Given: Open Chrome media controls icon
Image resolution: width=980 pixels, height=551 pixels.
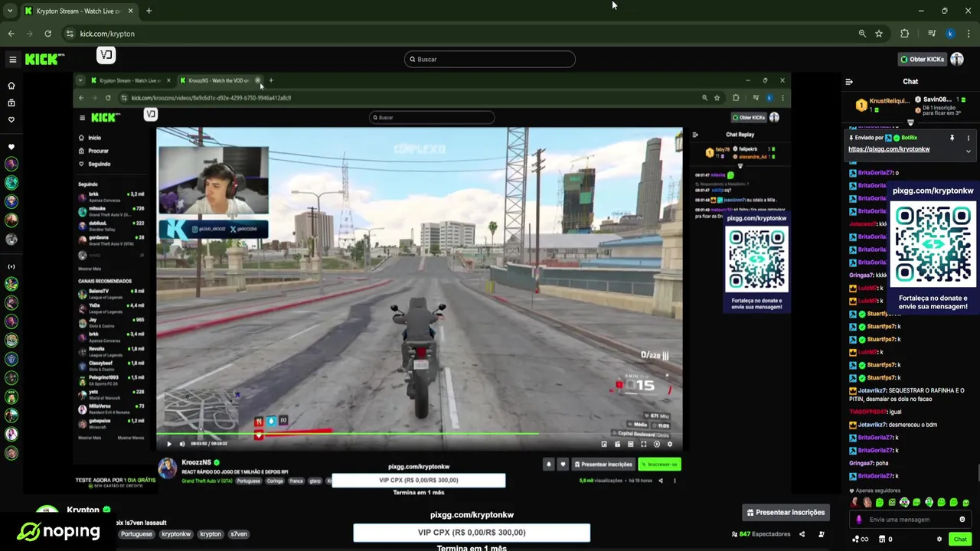Looking at the screenshot, I should click(x=932, y=34).
